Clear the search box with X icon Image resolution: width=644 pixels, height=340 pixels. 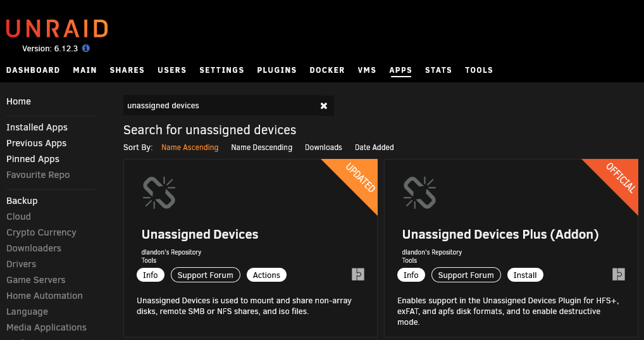pyautogui.click(x=324, y=106)
